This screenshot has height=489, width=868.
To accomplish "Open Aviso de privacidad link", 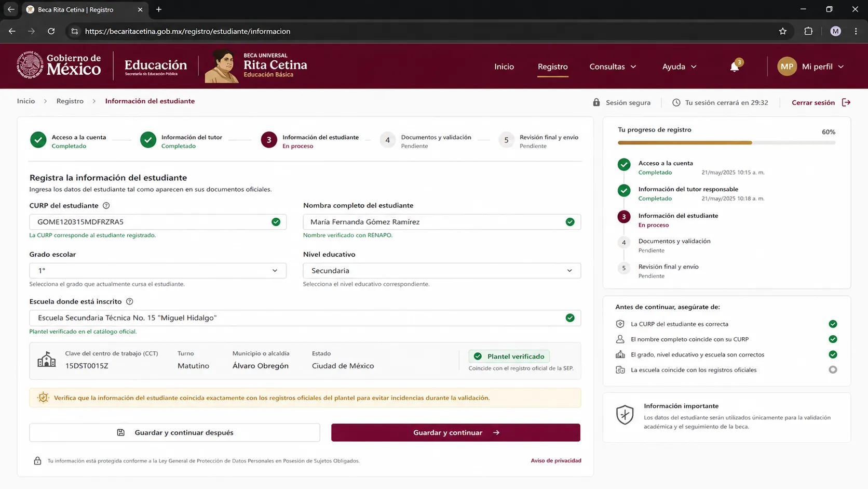I will coord(555,461).
